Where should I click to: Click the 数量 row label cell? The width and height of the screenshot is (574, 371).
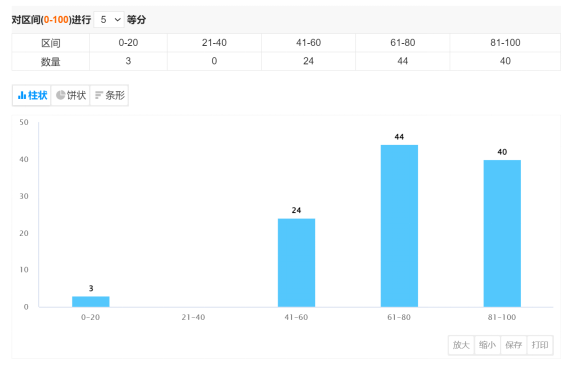pyautogui.click(x=51, y=61)
